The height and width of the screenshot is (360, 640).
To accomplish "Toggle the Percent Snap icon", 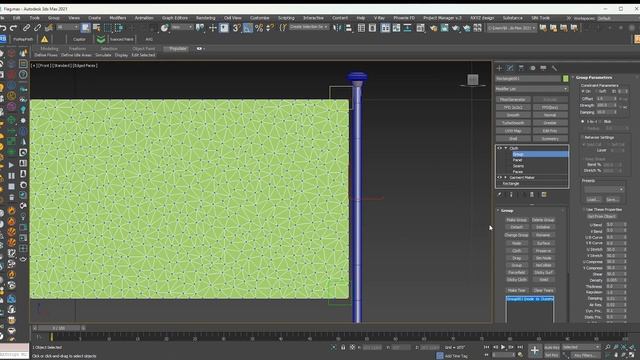I will click(259, 28).
